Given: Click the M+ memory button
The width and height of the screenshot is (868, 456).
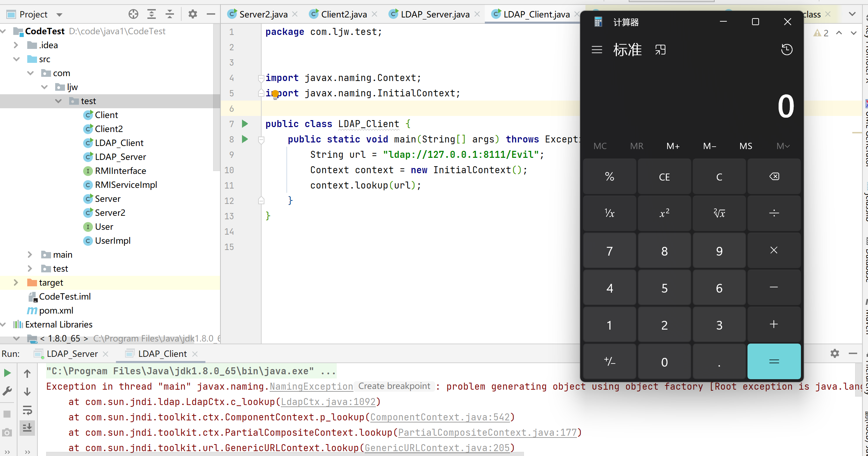Looking at the screenshot, I should pyautogui.click(x=673, y=146).
